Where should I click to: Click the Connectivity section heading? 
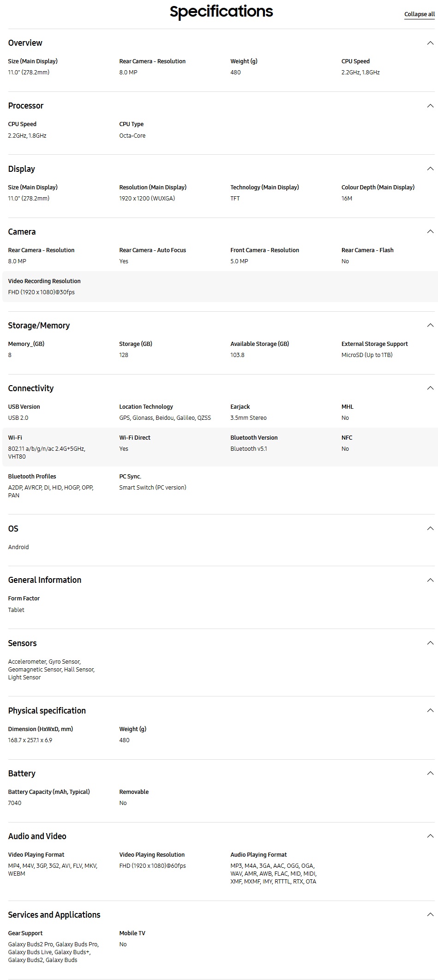coord(31,388)
